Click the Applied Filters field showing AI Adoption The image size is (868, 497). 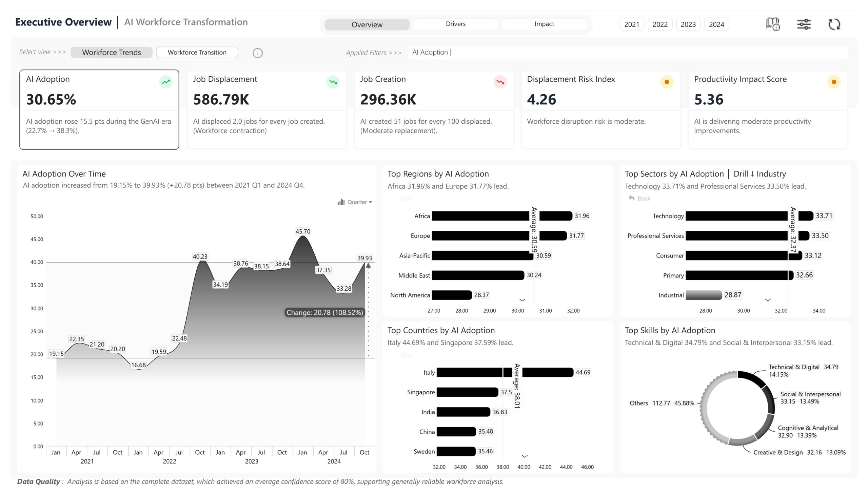[x=628, y=53]
